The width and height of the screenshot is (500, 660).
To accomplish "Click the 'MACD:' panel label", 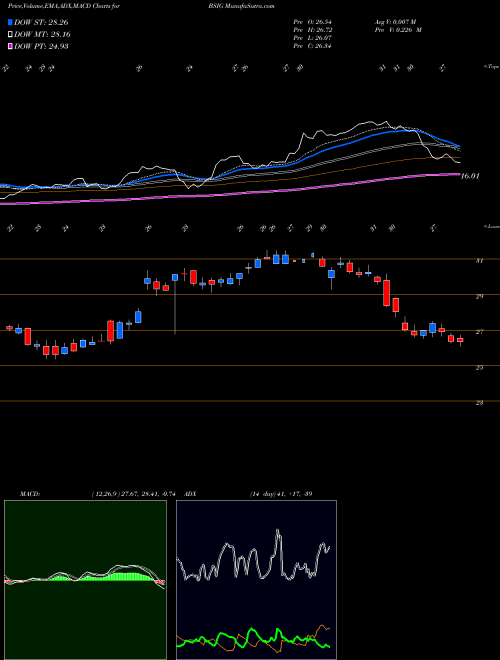I will 30,494.
